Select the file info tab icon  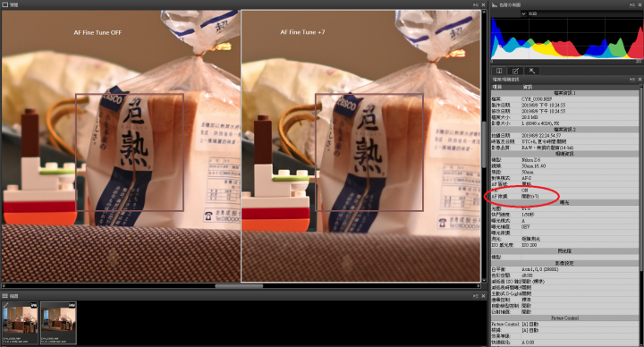point(499,71)
